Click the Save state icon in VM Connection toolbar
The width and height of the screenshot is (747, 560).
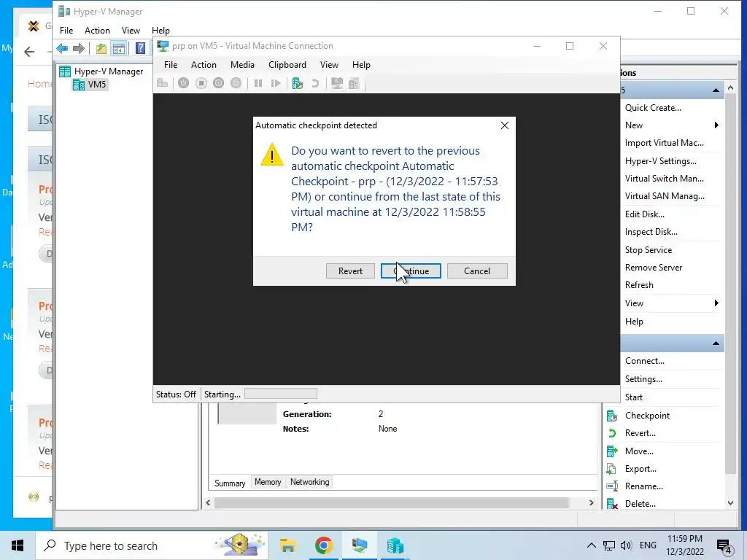coord(236,83)
